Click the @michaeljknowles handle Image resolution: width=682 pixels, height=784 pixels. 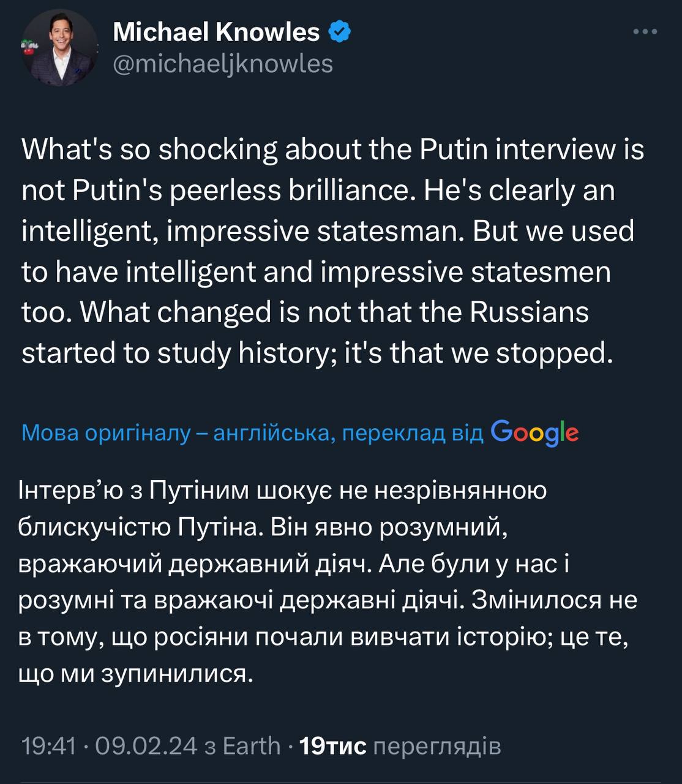[x=223, y=64]
